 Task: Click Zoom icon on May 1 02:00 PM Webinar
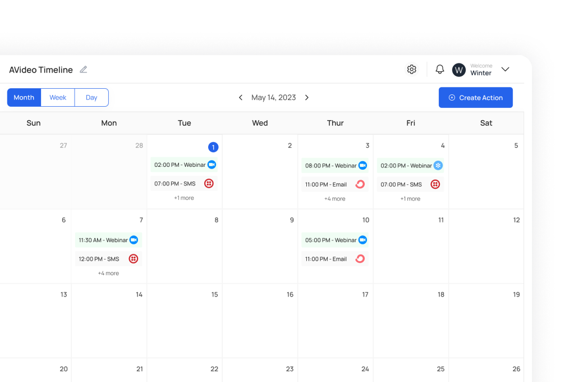tap(212, 165)
